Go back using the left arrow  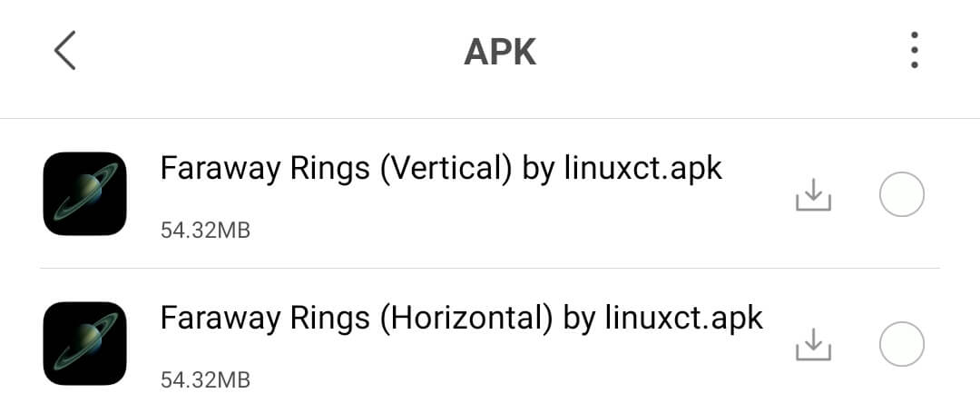pos(65,50)
